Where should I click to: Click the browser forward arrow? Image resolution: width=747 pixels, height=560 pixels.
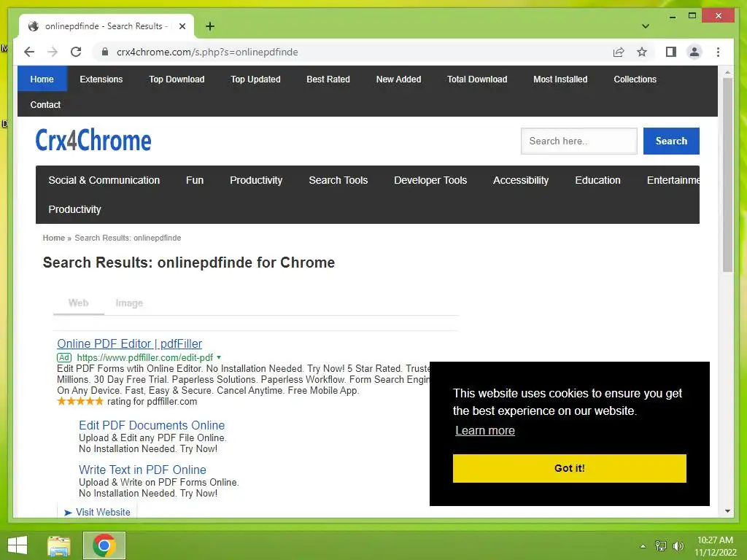53,52
